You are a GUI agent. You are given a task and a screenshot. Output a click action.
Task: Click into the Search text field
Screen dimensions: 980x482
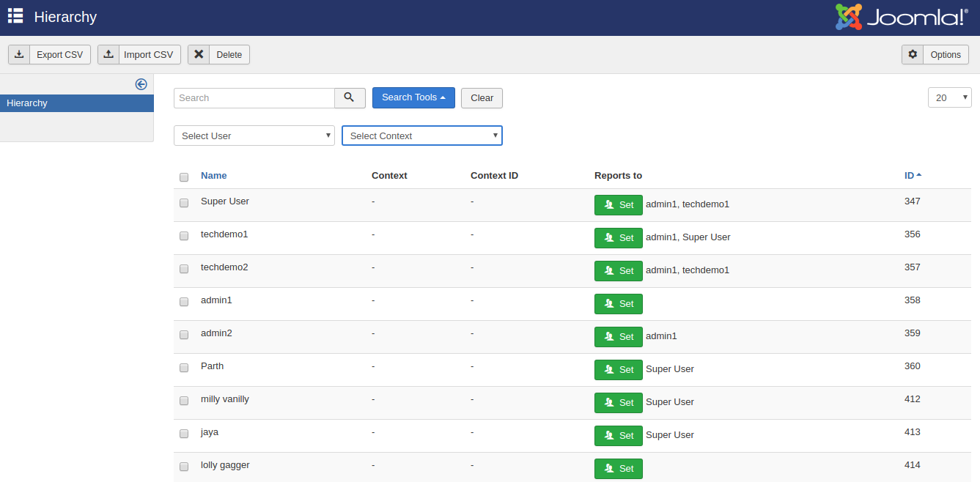254,97
